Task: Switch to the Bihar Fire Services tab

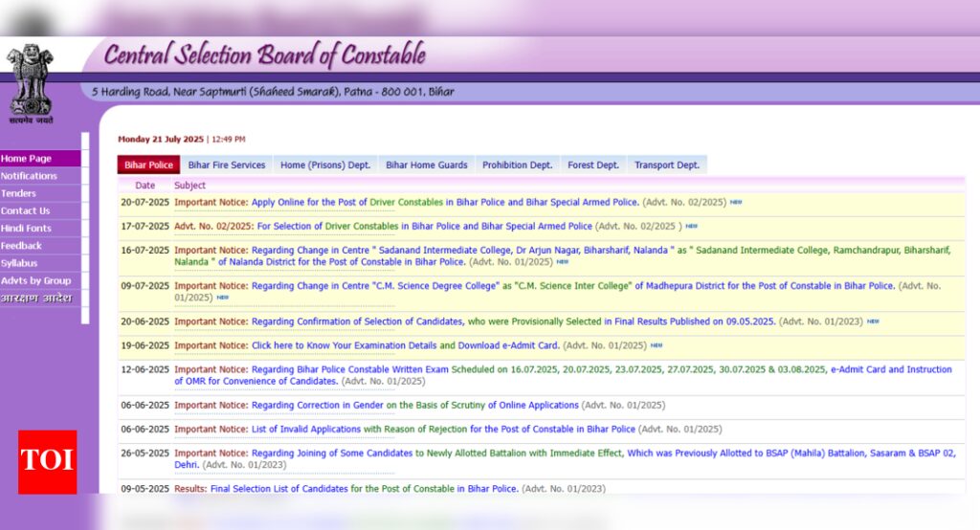Action: (227, 165)
